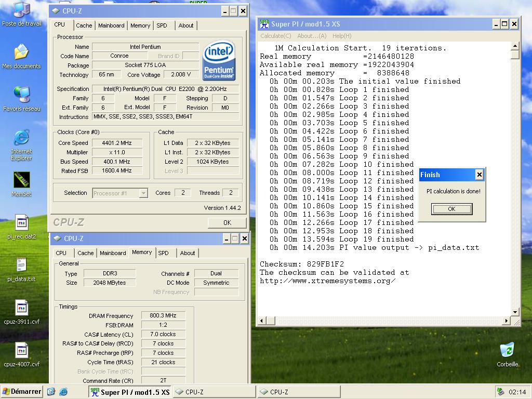The image size is (532, 399).
Task: Click Internet Explorer quick launch icon
Action: [63, 392]
